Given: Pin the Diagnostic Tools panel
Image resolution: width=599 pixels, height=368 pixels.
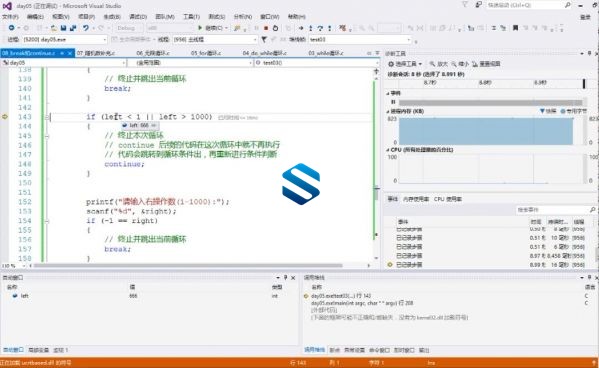Looking at the screenshot, I should (589, 53).
